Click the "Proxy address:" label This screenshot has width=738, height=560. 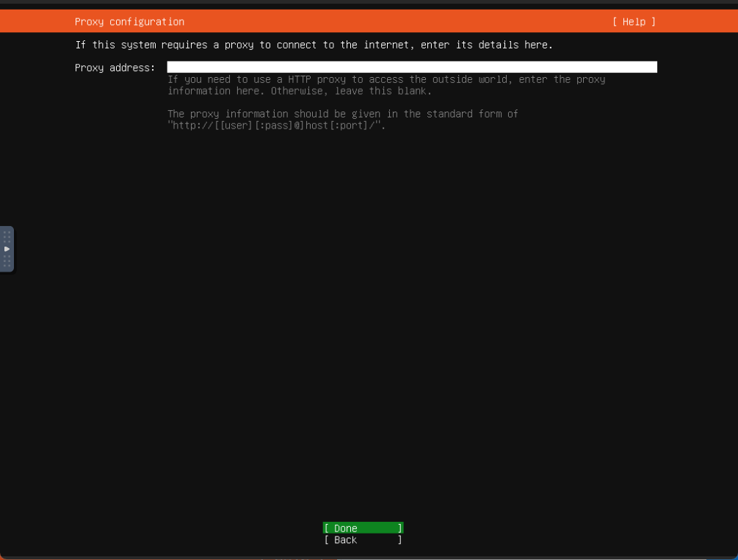[115, 68]
